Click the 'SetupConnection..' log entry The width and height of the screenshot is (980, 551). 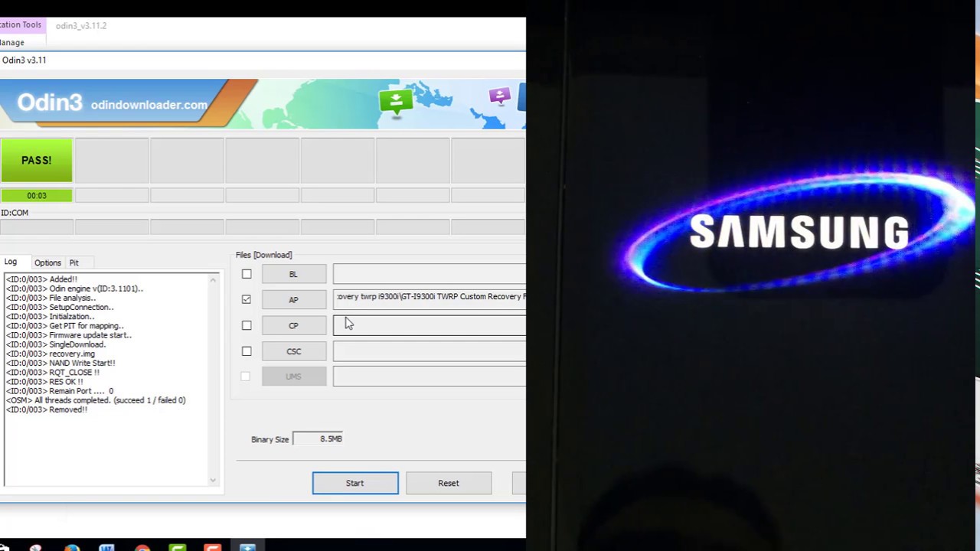pyautogui.click(x=60, y=307)
